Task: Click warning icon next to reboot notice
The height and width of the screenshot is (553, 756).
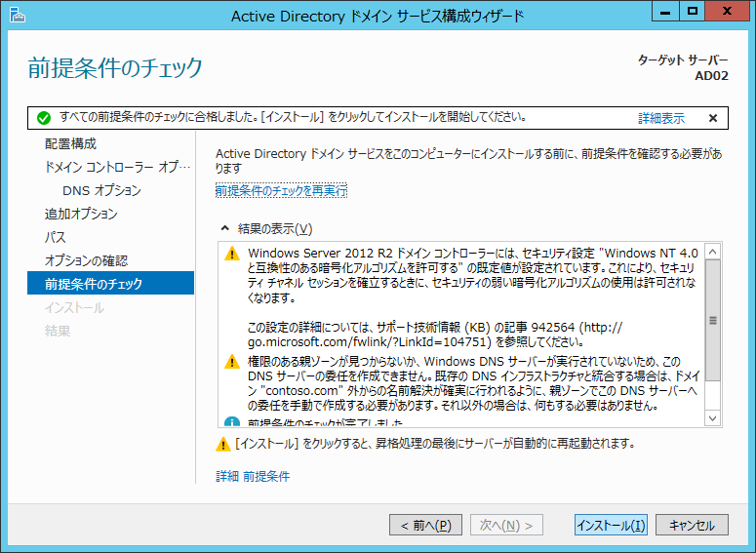Action: pos(222,445)
